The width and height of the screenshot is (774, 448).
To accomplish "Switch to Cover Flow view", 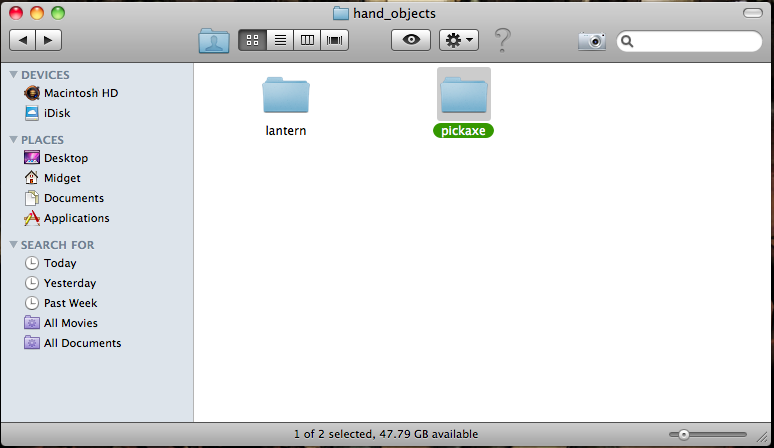I will 334,40.
